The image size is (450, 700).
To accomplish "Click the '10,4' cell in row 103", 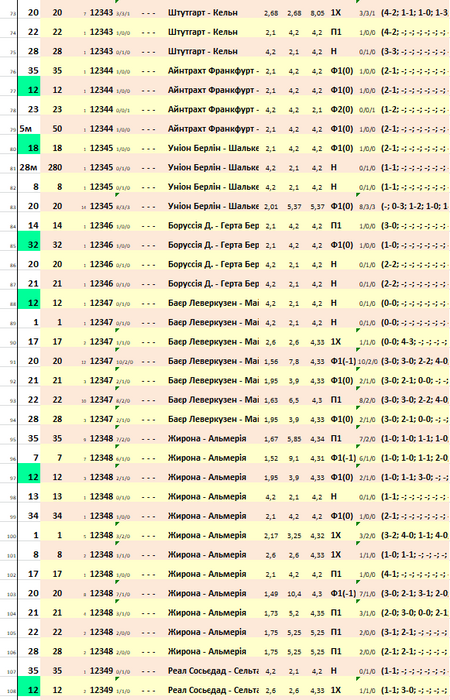I will [x=294, y=594].
